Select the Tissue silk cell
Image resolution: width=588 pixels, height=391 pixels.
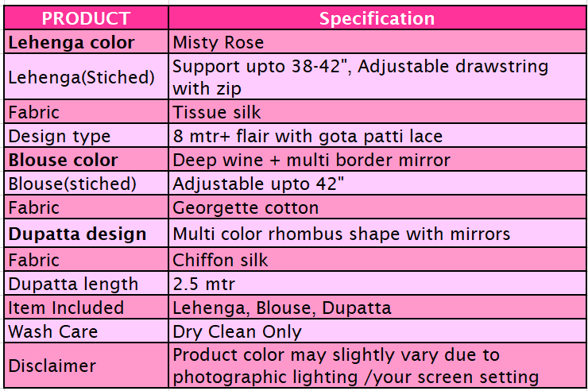(x=377, y=112)
